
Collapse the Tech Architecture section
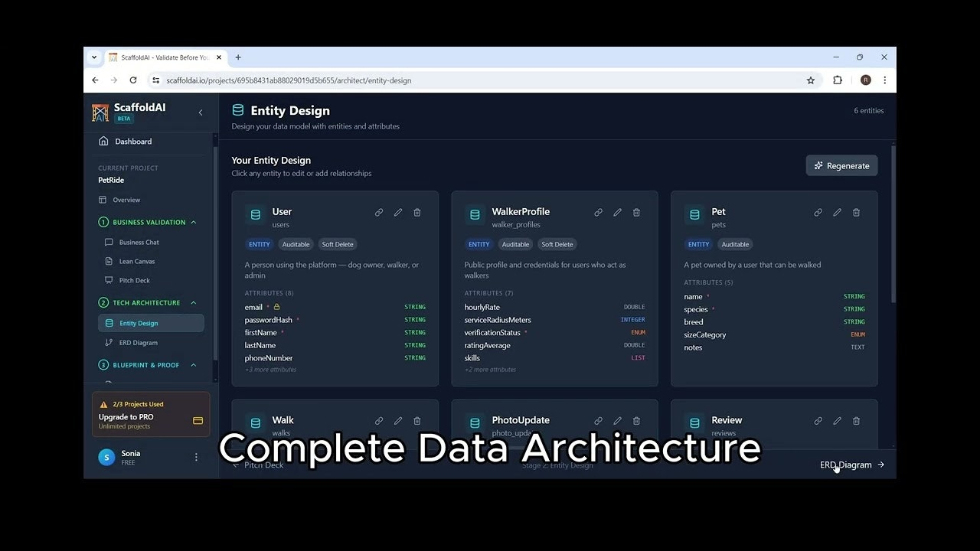click(193, 303)
